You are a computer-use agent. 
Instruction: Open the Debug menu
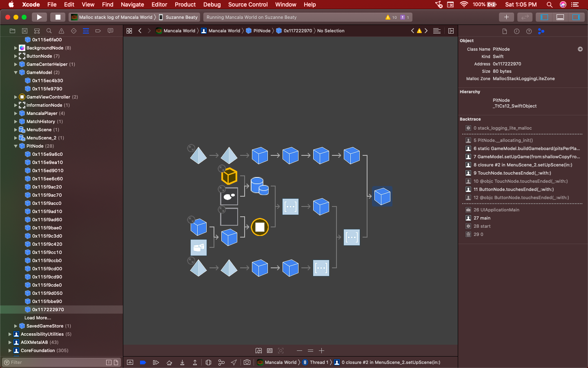[x=212, y=4]
